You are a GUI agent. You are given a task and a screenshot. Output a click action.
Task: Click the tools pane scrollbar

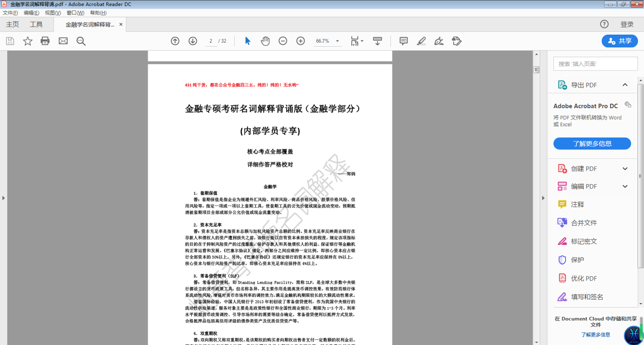click(x=640, y=176)
